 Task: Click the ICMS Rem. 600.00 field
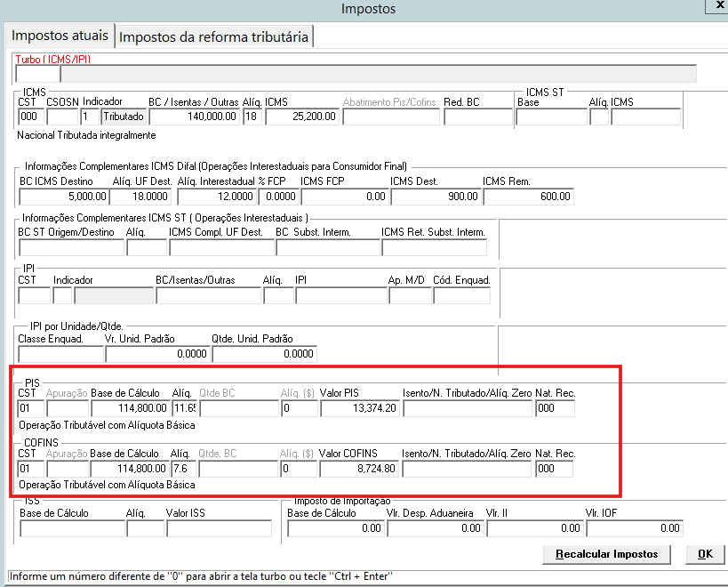tap(528, 197)
